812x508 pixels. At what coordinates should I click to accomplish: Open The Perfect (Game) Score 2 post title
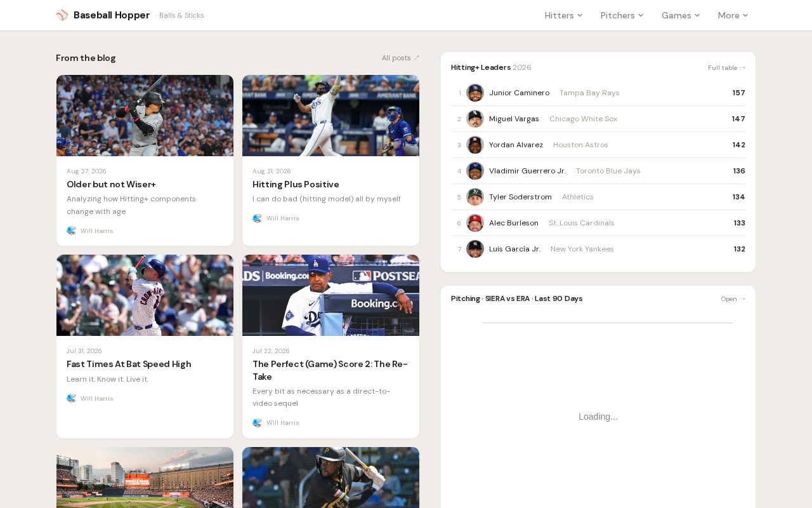tap(330, 370)
